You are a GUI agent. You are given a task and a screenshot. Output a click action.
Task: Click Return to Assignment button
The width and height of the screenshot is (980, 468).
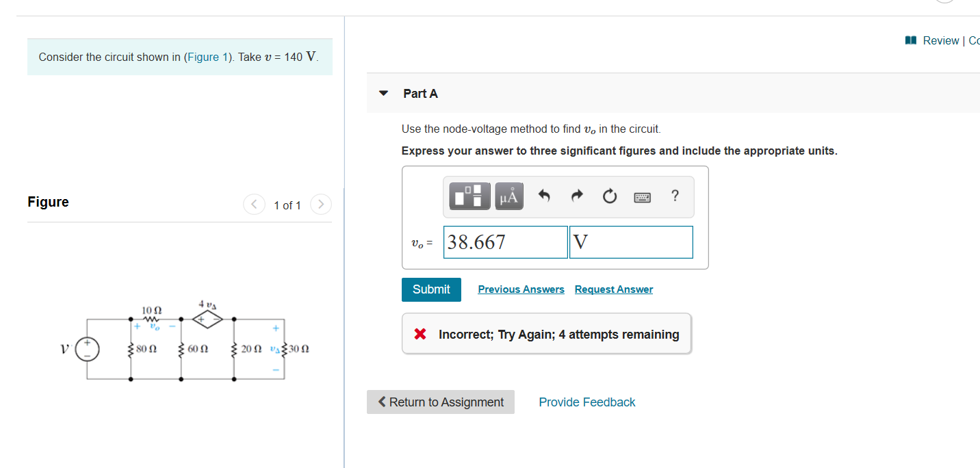tap(441, 402)
